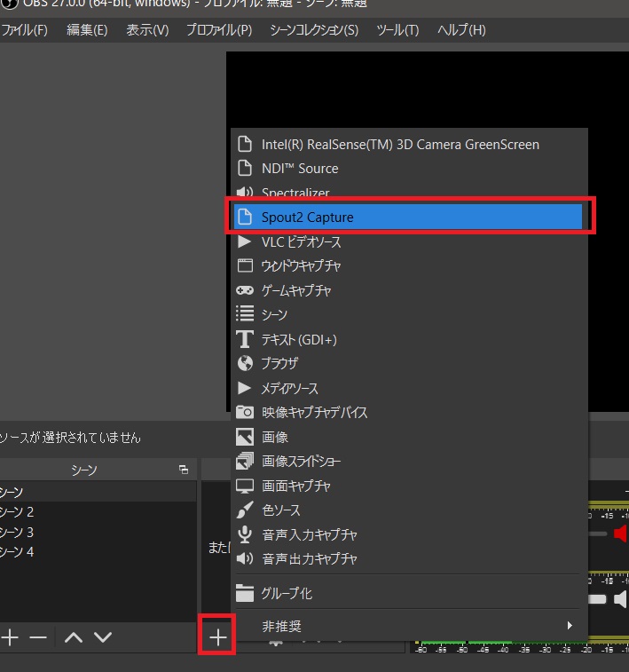Move the scene down with the down arrow

103,637
